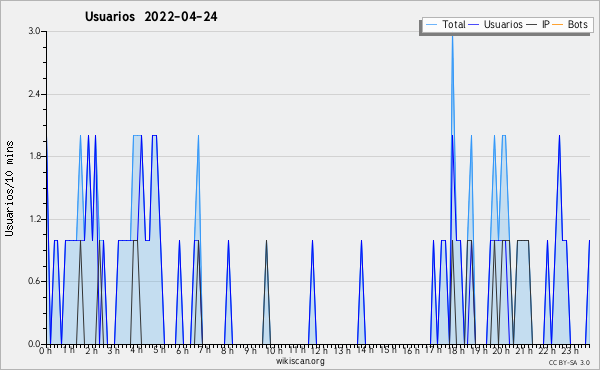
Task: Click the orange Bots legend line
Action: point(558,25)
